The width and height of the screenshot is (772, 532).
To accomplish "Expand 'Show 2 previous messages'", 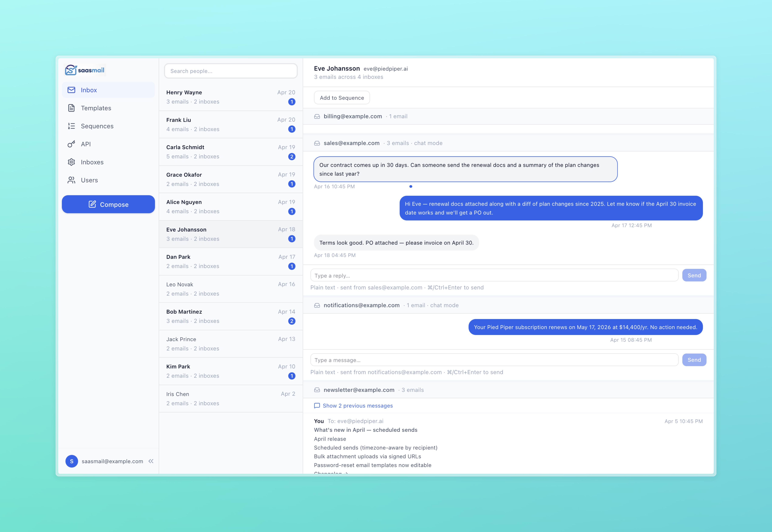I will tap(357, 406).
